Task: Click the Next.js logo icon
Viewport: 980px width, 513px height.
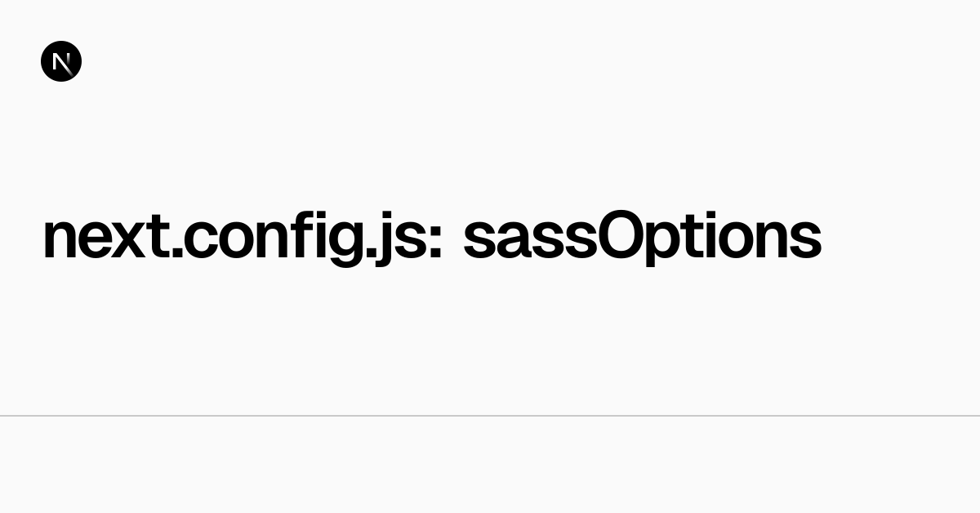Action: pyautogui.click(x=61, y=61)
